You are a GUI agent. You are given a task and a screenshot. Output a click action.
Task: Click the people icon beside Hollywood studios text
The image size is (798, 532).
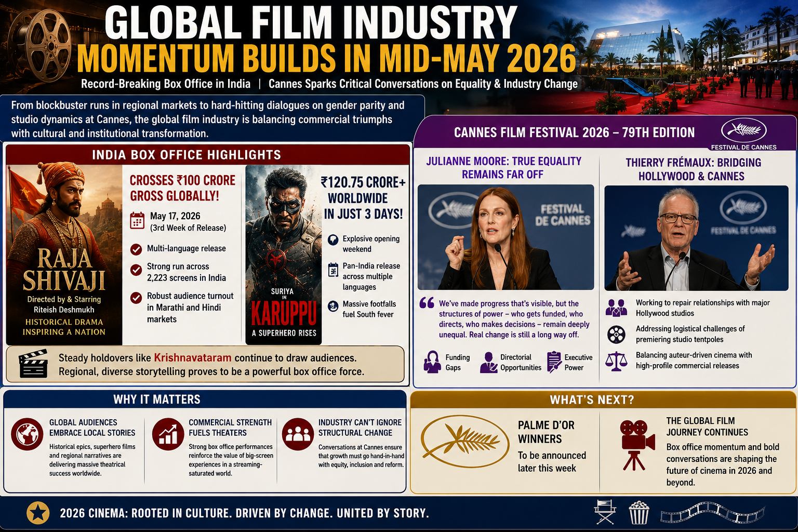coord(616,308)
